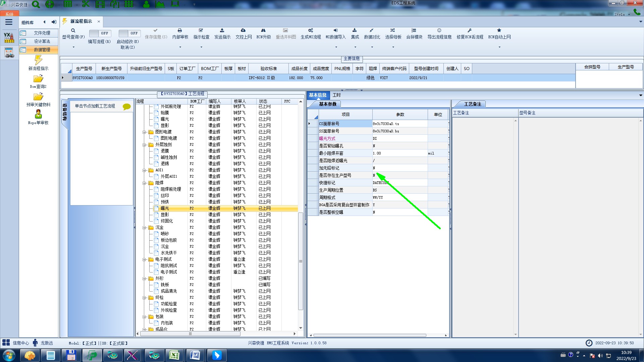The image size is (644, 362).
Task: Click 单击节点加载工艺流程 button
Action: [x=95, y=106]
